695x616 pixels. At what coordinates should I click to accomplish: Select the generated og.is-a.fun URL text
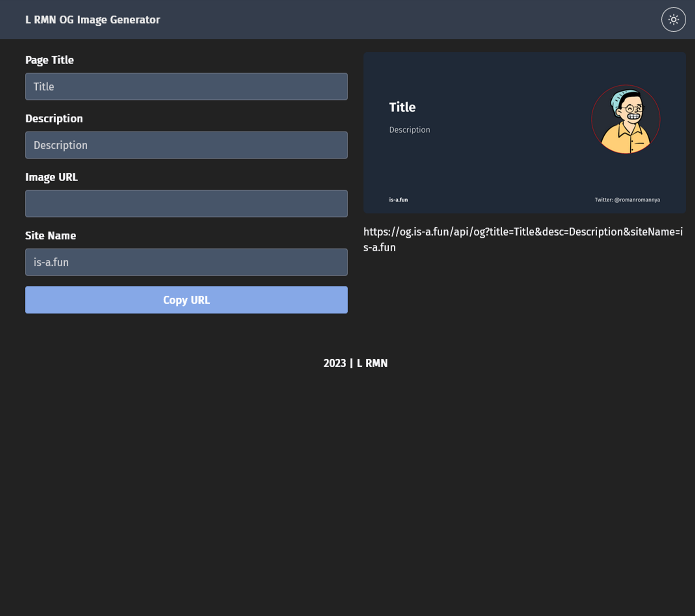click(x=523, y=239)
